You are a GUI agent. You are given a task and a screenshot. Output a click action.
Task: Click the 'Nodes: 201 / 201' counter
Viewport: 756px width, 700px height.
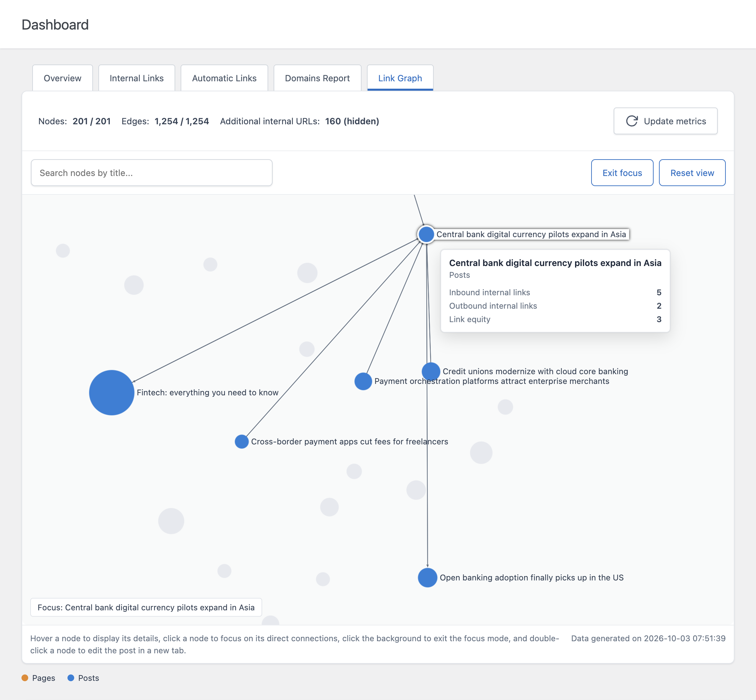point(75,121)
